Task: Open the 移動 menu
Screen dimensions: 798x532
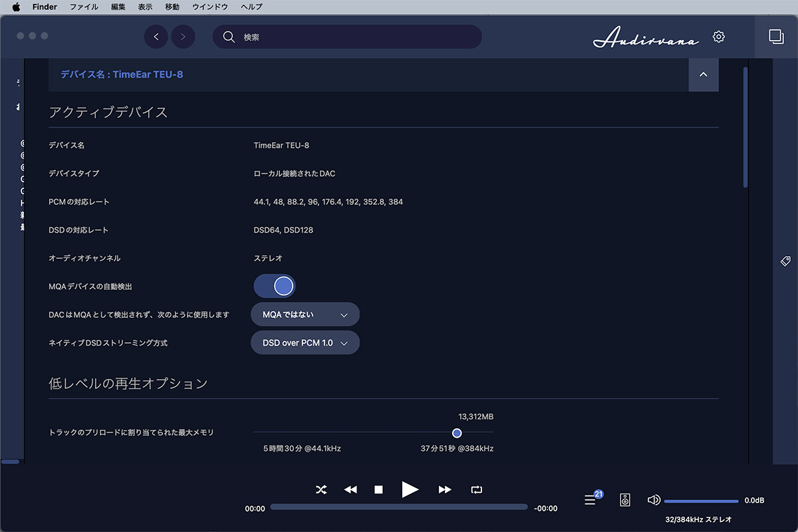Action: [x=172, y=7]
